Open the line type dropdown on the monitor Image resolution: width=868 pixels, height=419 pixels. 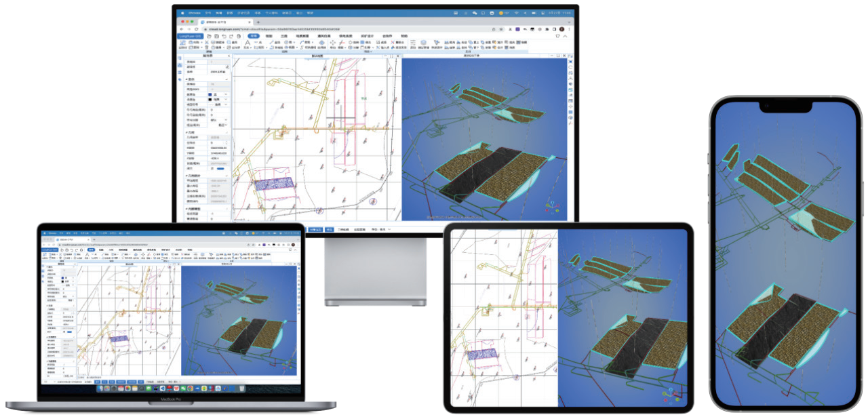point(226,106)
